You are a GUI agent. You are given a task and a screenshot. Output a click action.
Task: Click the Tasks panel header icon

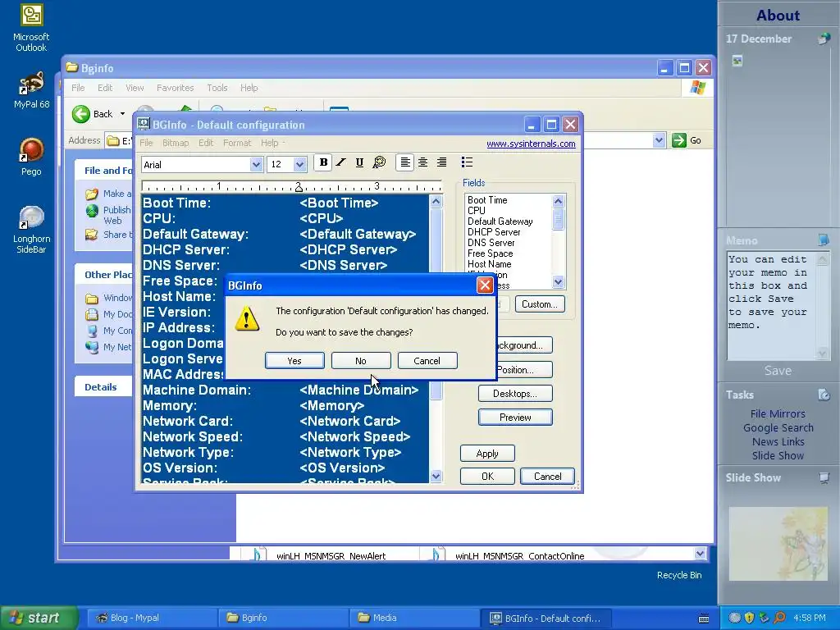click(824, 395)
